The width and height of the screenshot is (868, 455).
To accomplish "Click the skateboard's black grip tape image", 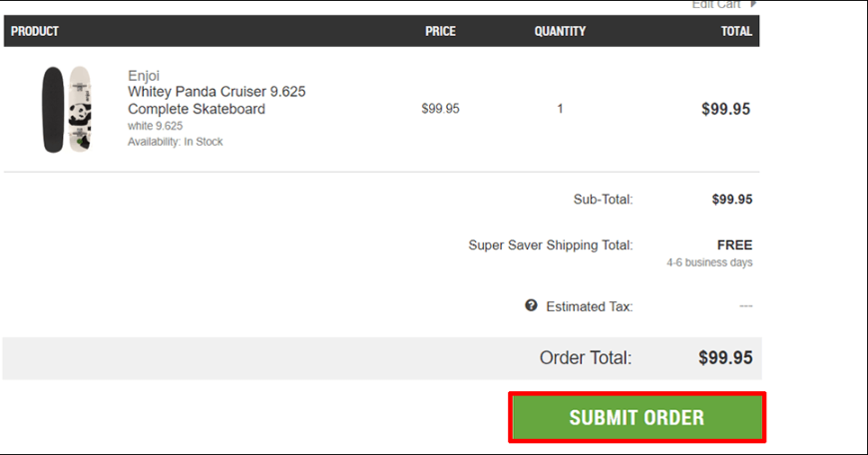I will [x=53, y=110].
